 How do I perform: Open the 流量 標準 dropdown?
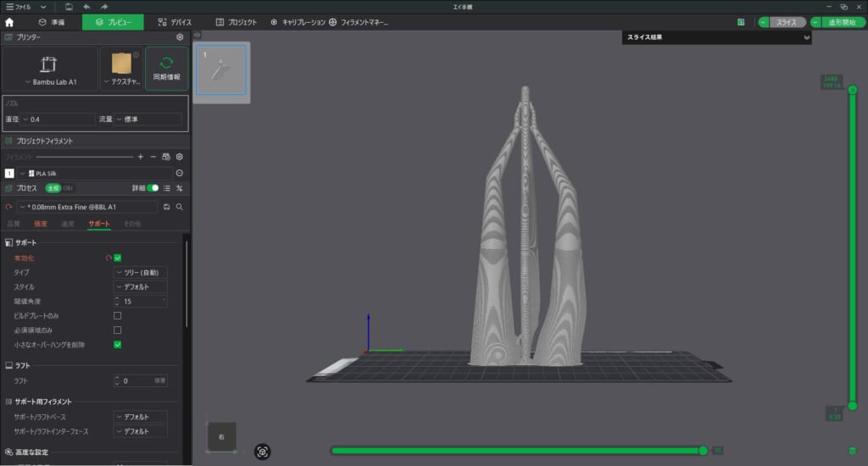(147, 119)
